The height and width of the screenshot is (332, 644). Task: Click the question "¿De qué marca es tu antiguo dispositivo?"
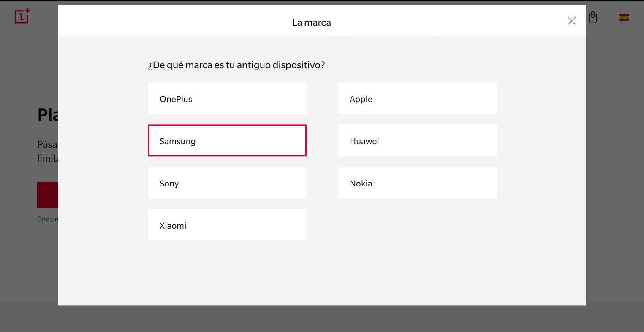[x=236, y=65]
